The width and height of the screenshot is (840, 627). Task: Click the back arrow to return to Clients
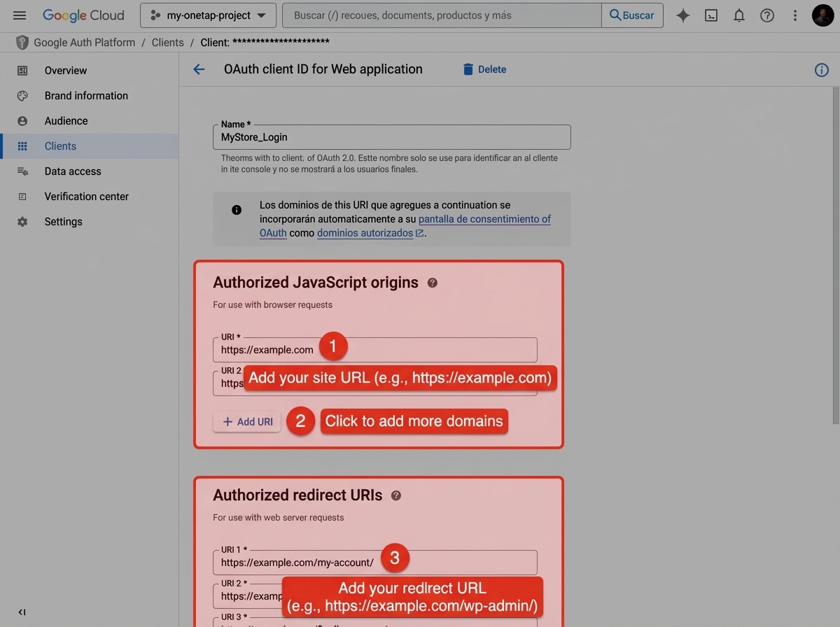199,69
